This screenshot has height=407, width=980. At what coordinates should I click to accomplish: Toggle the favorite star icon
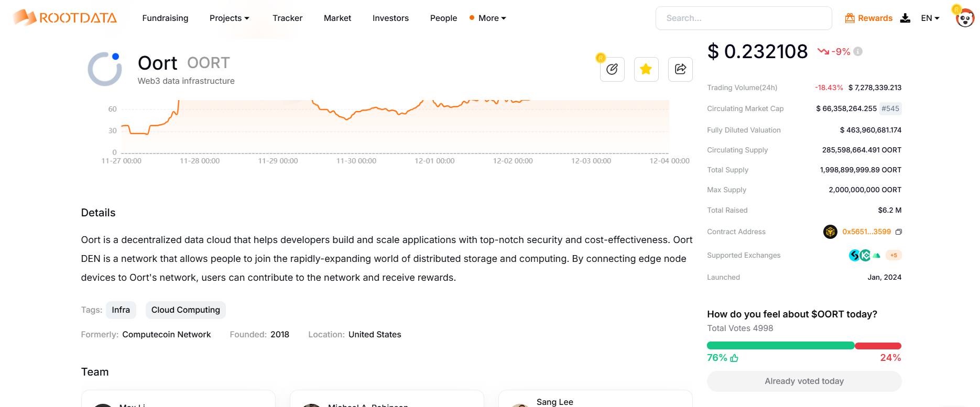point(646,69)
